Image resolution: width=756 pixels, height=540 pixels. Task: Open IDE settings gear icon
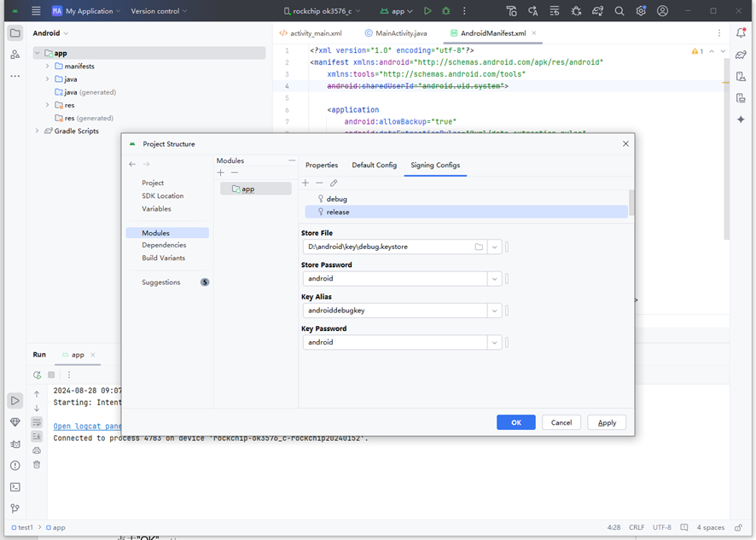[641, 10]
